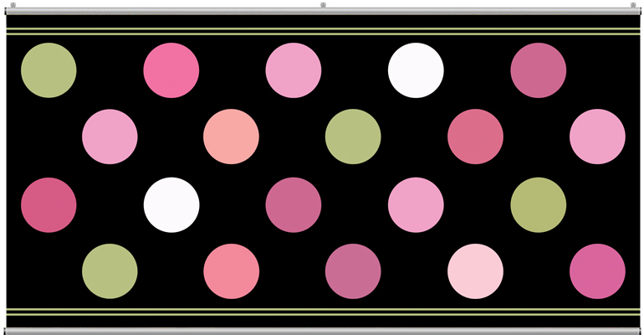The height and width of the screenshot is (335, 644).
Task: Select the salmon pink dot in bottom row
Action: (232, 271)
